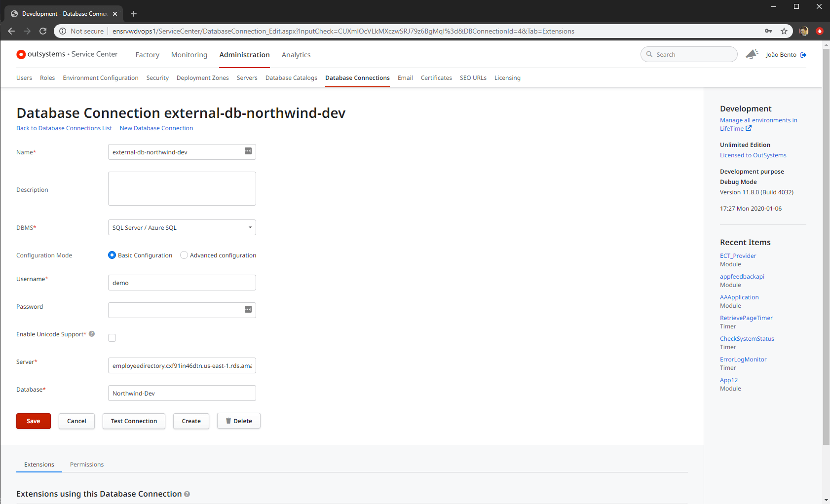
Task: Enable the Unicode Support checkbox
Action: [x=112, y=338]
